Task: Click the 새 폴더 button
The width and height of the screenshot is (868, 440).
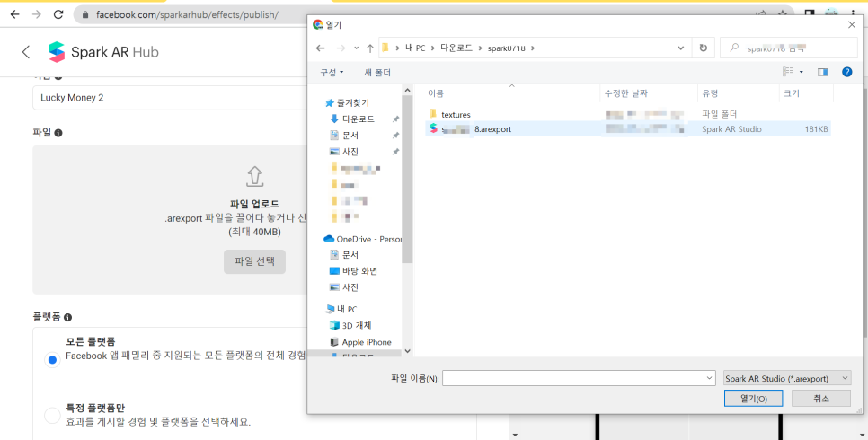Action: (377, 73)
